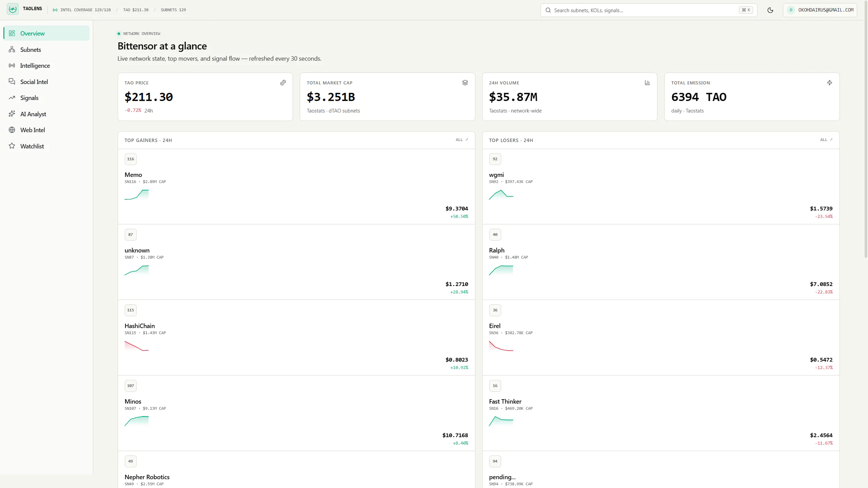The width and height of the screenshot is (868, 488).
Task: Open the Watchlist page
Action: [46, 146]
